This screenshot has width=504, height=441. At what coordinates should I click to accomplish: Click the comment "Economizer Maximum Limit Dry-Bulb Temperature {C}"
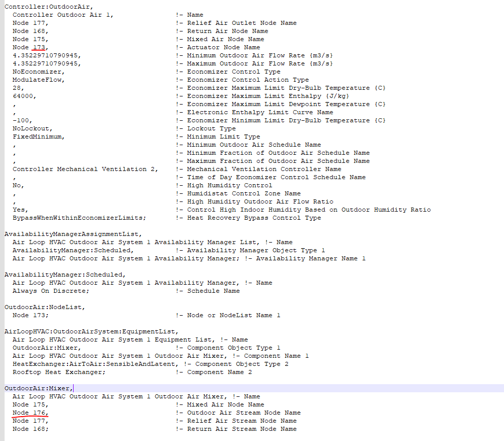286,88
